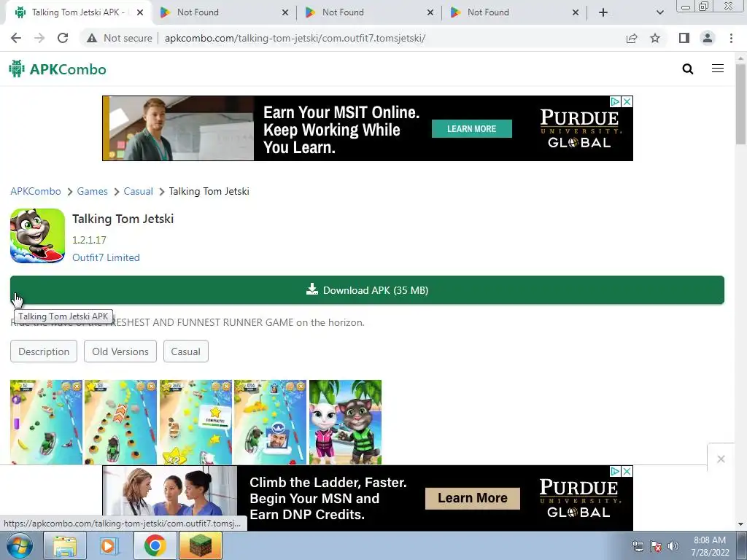Open the Minecraft block taskbar icon
The width and height of the screenshot is (747, 560).
[201, 545]
